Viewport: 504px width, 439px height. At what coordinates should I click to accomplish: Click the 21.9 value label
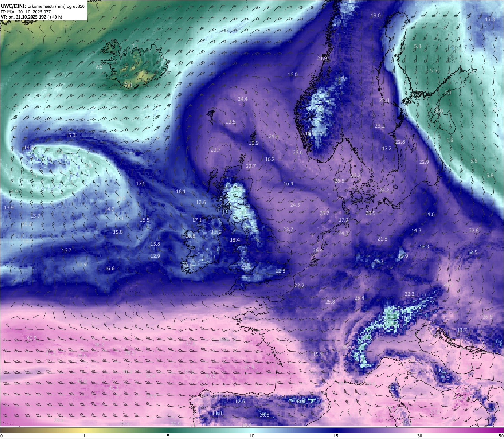[322, 59]
